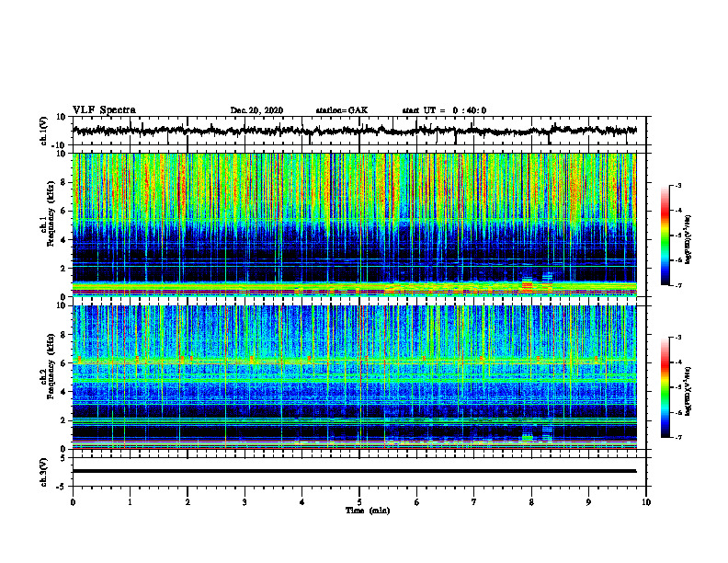
Task: Click the "-7" tick on ch.1 color bar
Action: tap(677, 285)
